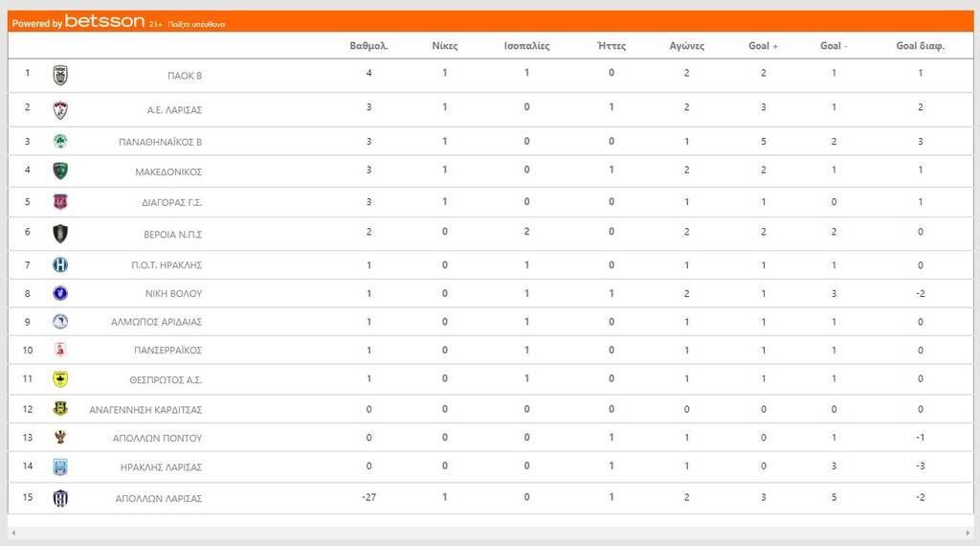The image size is (980, 546).
Task: Select the team name ΠΑΝΑΘΗΝΑΪΚΟΣ Β
Action: coord(160,142)
